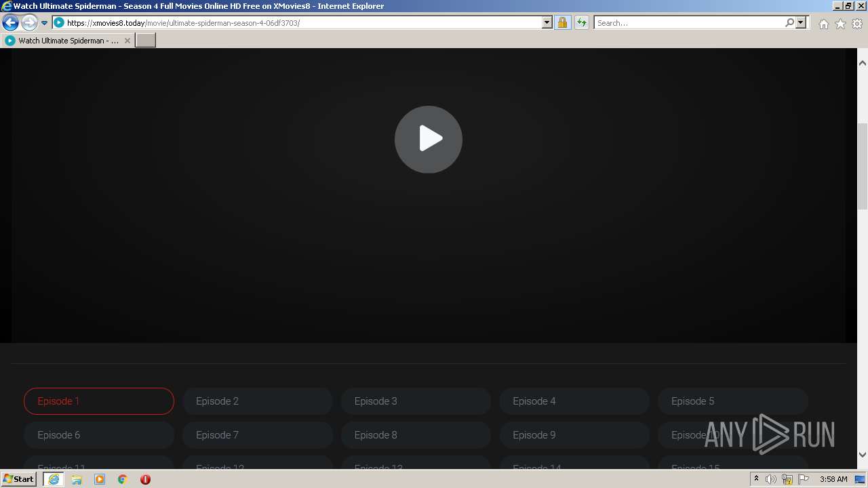This screenshot has width=868, height=488.
Task: Play the video with the center play button
Action: [429, 139]
